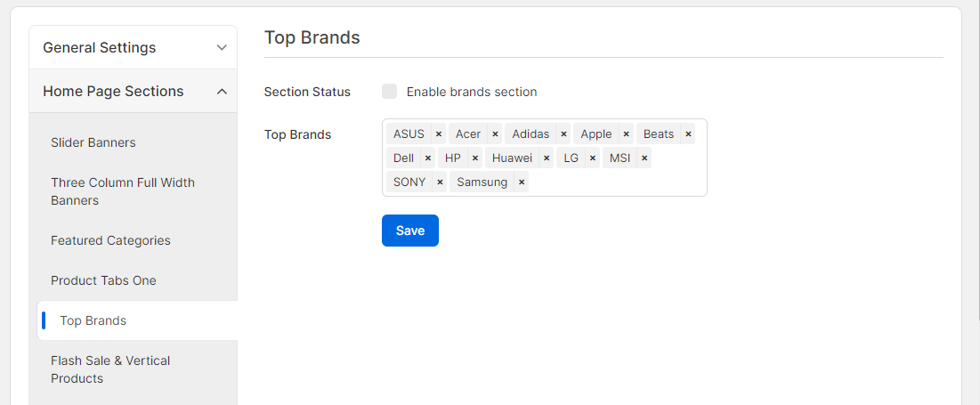980x405 pixels.
Task: Remove the Acer brand tag
Action: coord(495,134)
